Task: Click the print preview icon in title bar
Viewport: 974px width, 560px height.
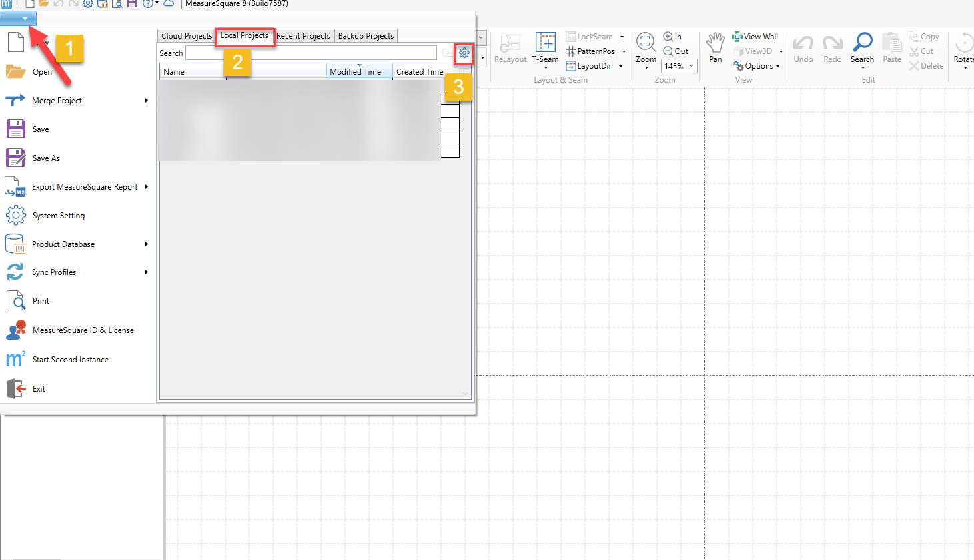Action: click(117, 3)
